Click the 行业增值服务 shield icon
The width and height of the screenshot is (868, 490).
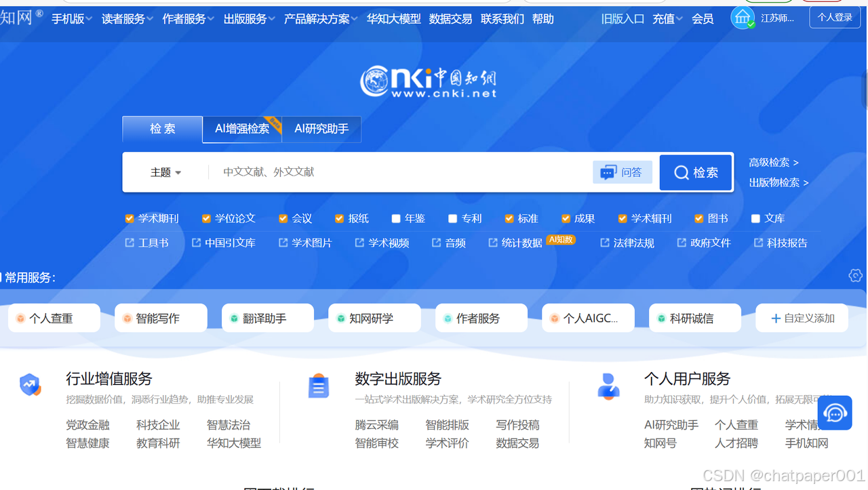[30, 385]
